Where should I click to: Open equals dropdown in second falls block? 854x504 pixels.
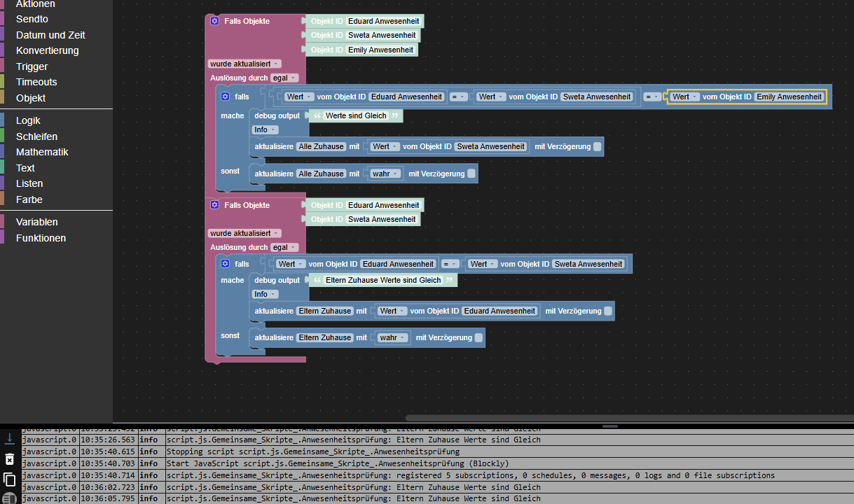(450, 264)
